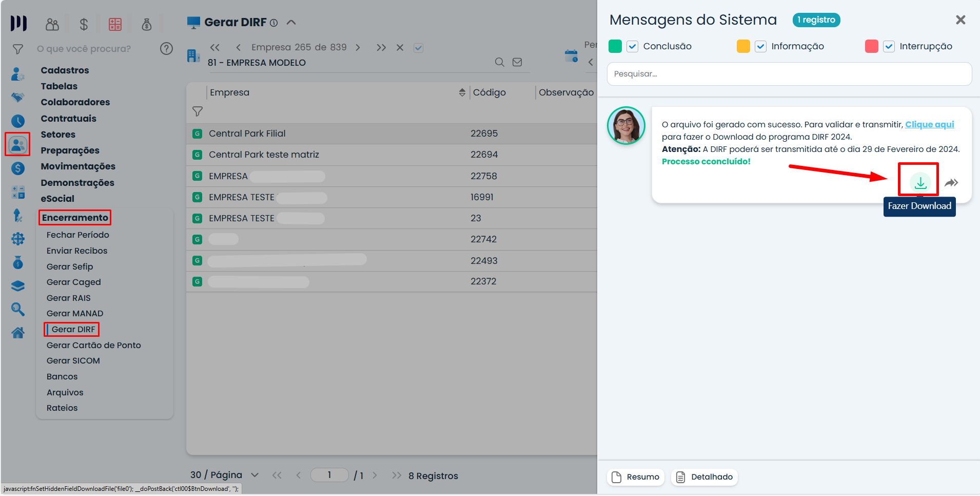Viewport: 980px width, 496px height.
Task: Open the clock icon in the sidebar
Action: tap(18, 121)
